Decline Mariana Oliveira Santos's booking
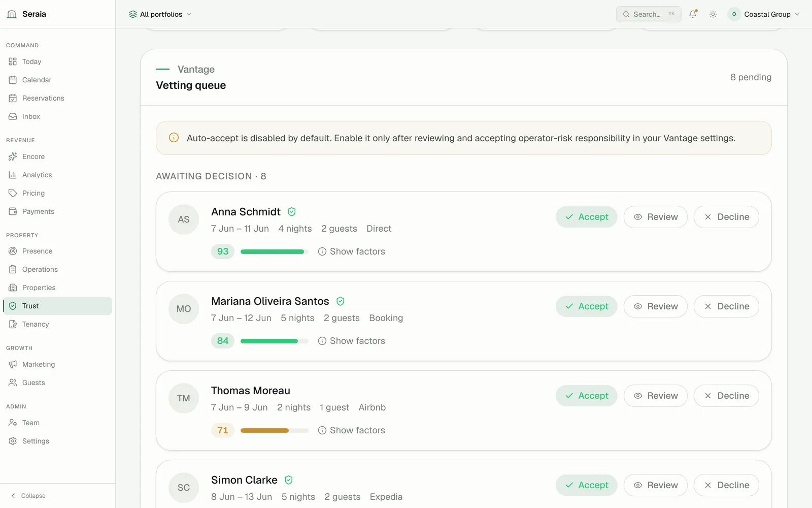 [x=726, y=306]
